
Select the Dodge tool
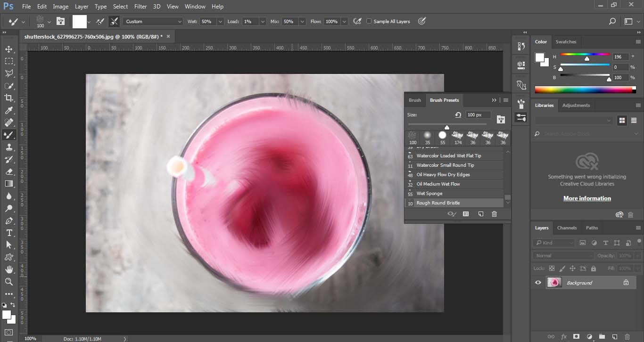[x=8, y=208]
